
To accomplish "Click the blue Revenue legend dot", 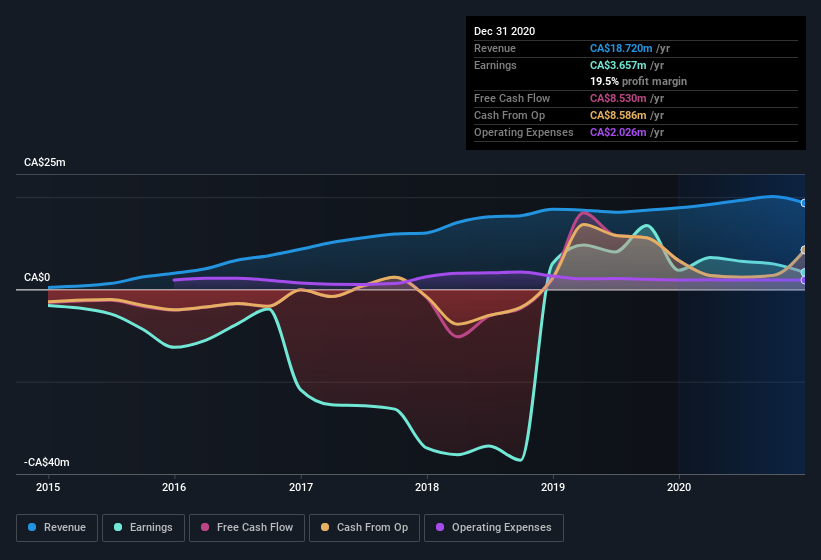I will click(x=33, y=527).
